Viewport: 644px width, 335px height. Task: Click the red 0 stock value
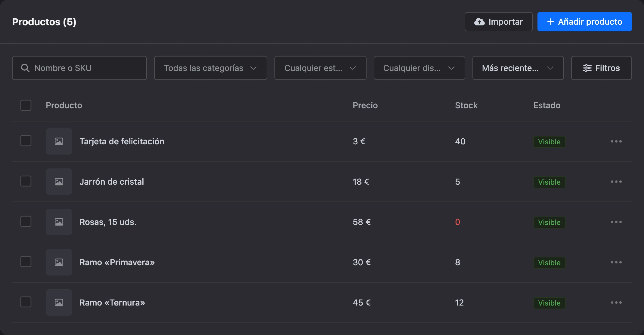coord(457,222)
